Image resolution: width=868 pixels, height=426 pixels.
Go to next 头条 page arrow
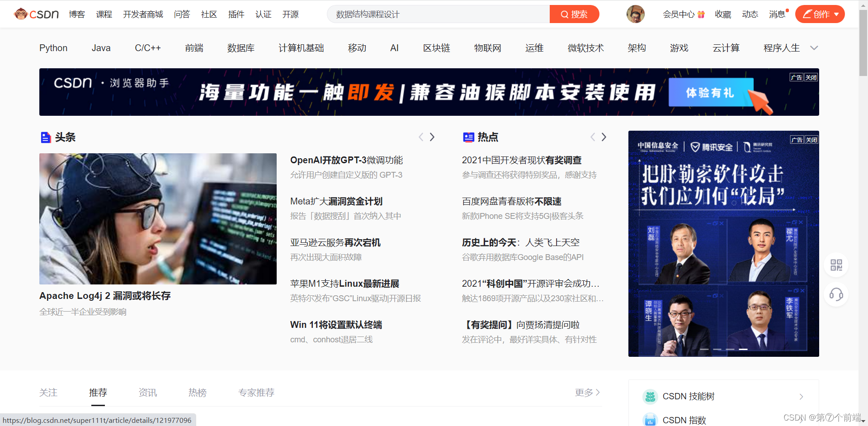pyautogui.click(x=432, y=137)
